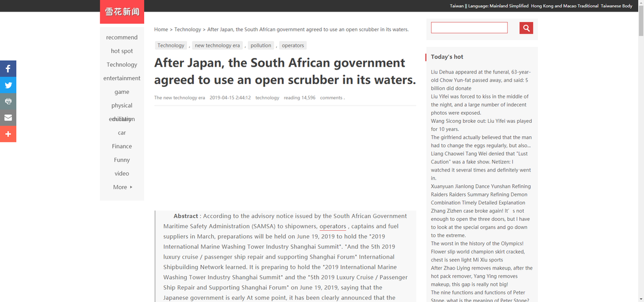Select the pollution tag
Image resolution: width=644 pixels, height=302 pixels.
(261, 46)
